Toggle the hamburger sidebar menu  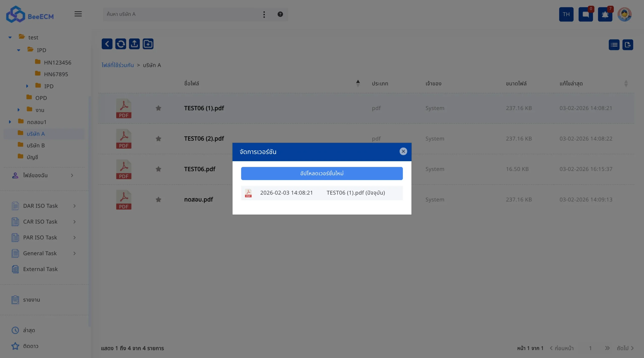pos(78,14)
